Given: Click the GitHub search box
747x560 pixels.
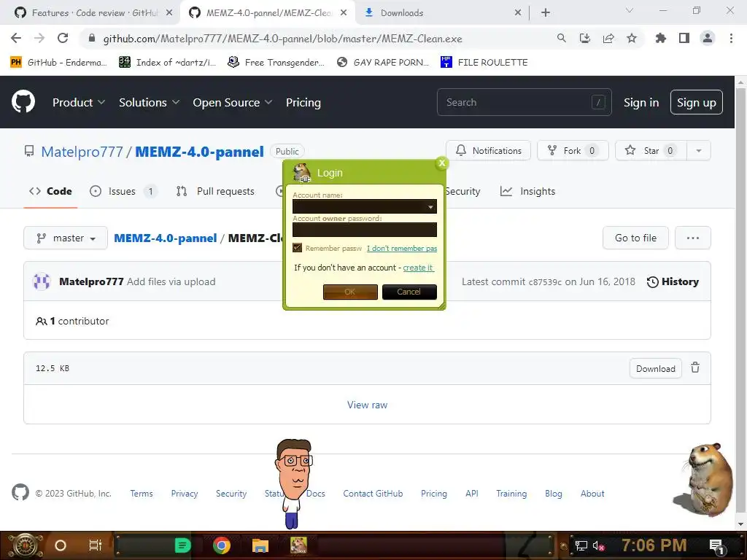Looking at the screenshot, I should point(524,102).
